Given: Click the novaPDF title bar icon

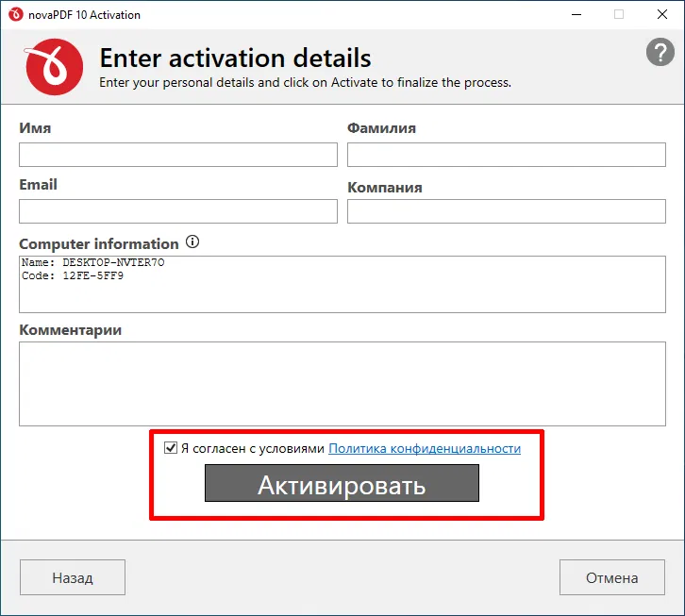Looking at the screenshot, I should point(16,14).
